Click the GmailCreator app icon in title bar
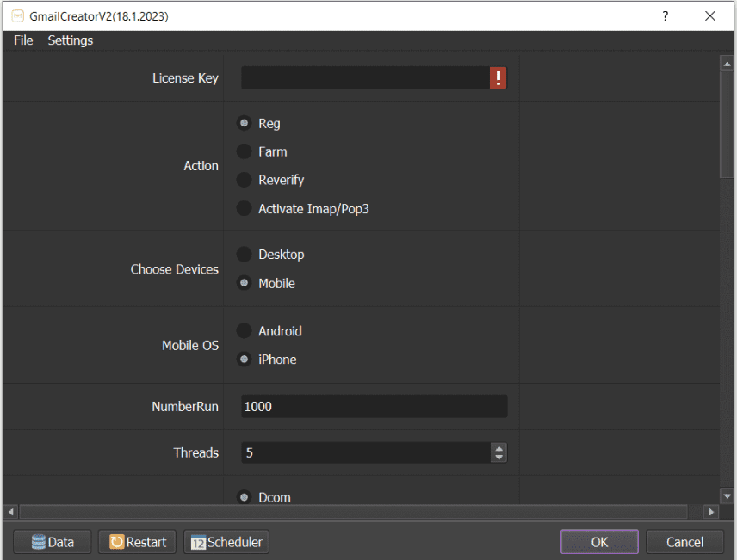Viewport: 737px width, 560px height. pos(17,16)
